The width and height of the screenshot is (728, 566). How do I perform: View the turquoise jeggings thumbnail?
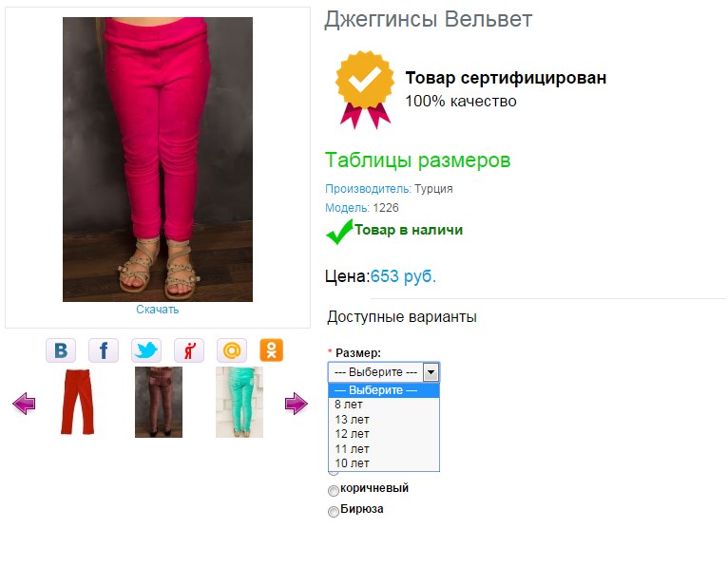click(239, 402)
